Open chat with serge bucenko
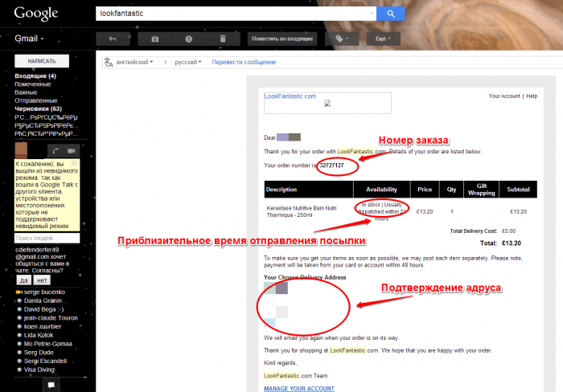 44,292
